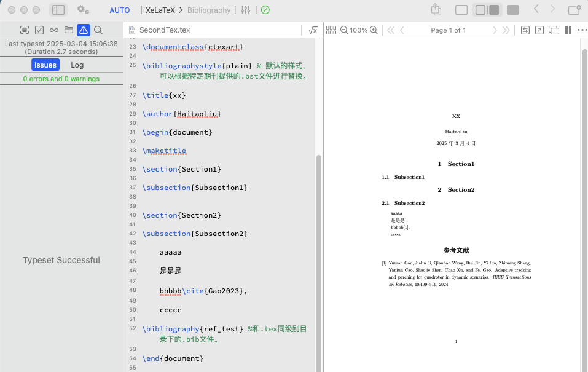588x372 pixels.
Task: Go forward with the toolbar right chevron
Action: pos(552,9)
